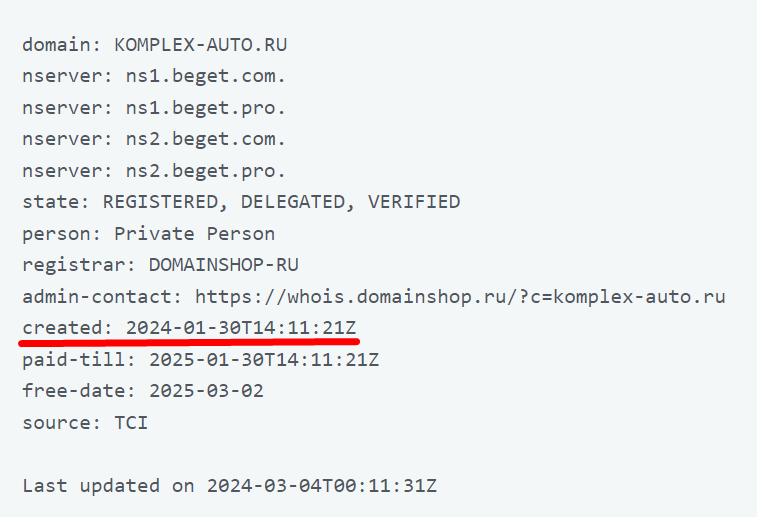Select the ns1.beget.pro. nameserver value
Screen dimensions: 757x517
[x=199, y=108]
